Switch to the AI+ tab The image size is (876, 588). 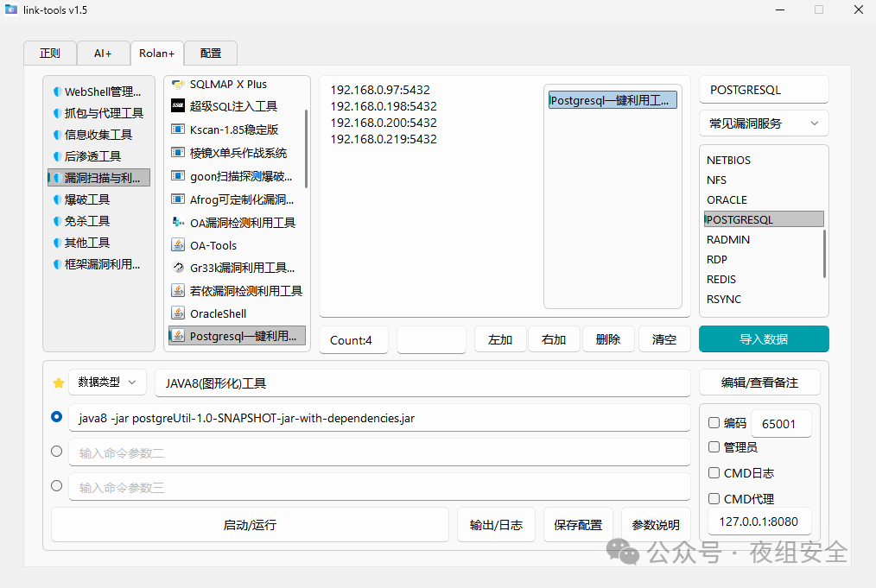pyautogui.click(x=103, y=53)
